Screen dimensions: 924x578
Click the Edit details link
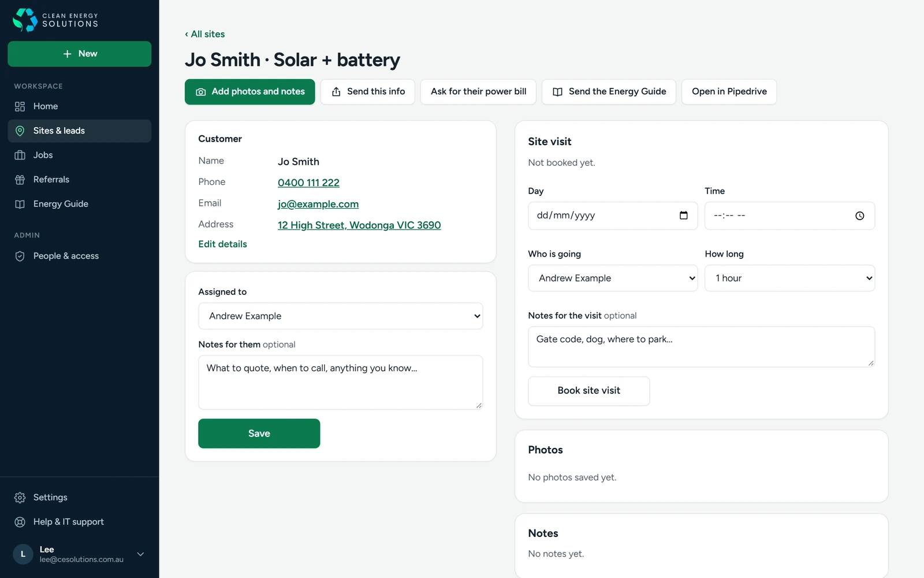[x=223, y=244]
